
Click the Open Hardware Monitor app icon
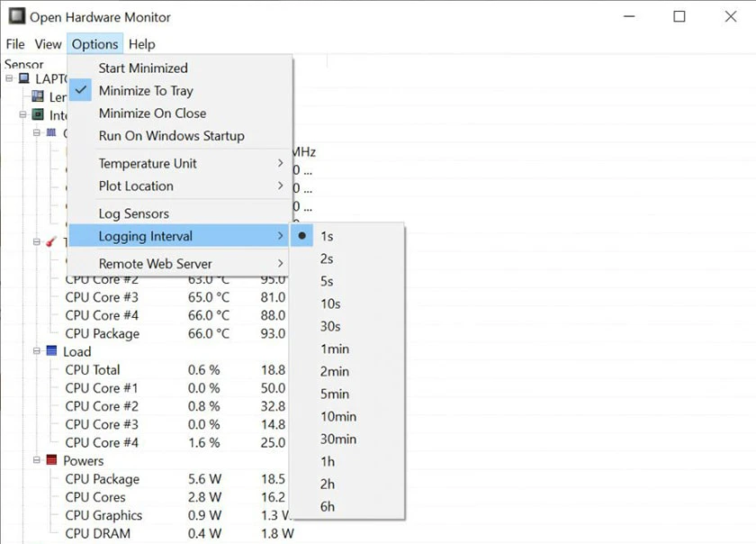tap(16, 16)
